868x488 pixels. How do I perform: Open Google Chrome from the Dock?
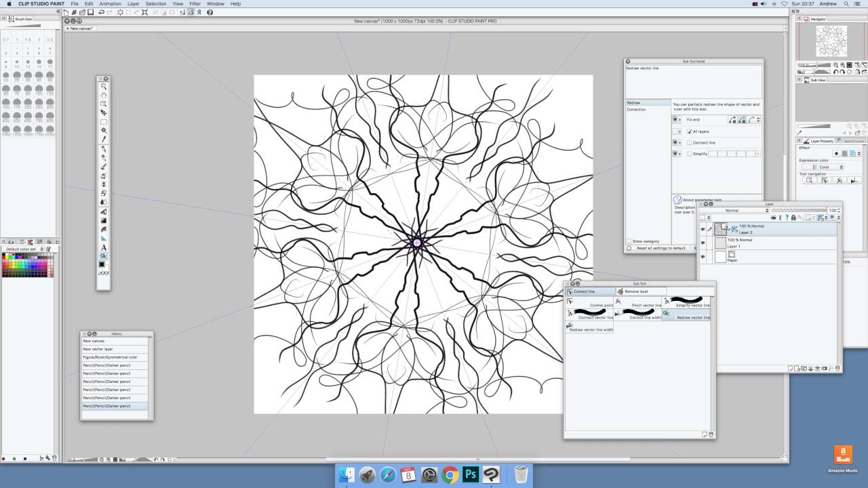tap(450, 474)
